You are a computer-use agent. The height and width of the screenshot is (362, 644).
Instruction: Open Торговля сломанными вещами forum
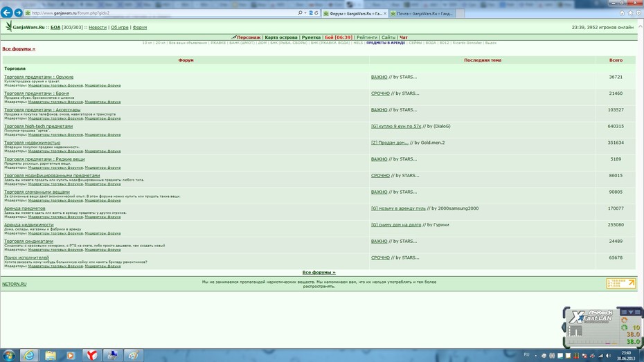coord(37,192)
